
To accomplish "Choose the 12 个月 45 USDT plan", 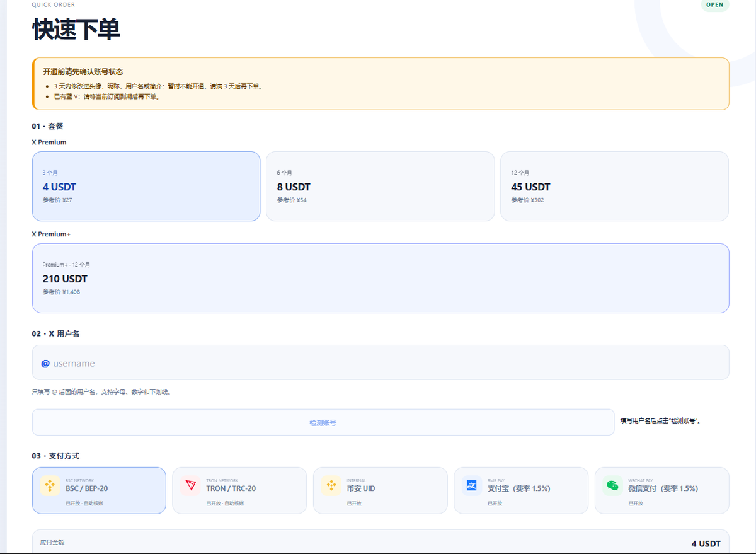I will tap(614, 187).
